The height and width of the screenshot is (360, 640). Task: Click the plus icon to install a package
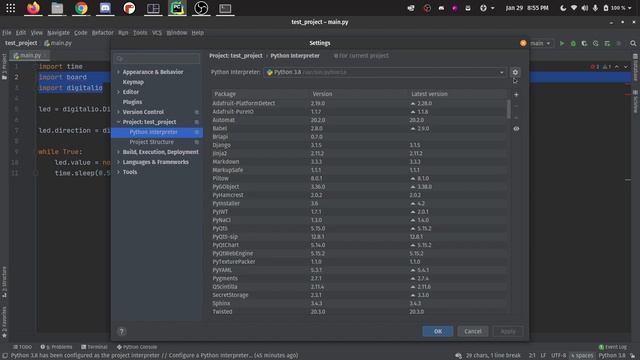[x=516, y=95]
